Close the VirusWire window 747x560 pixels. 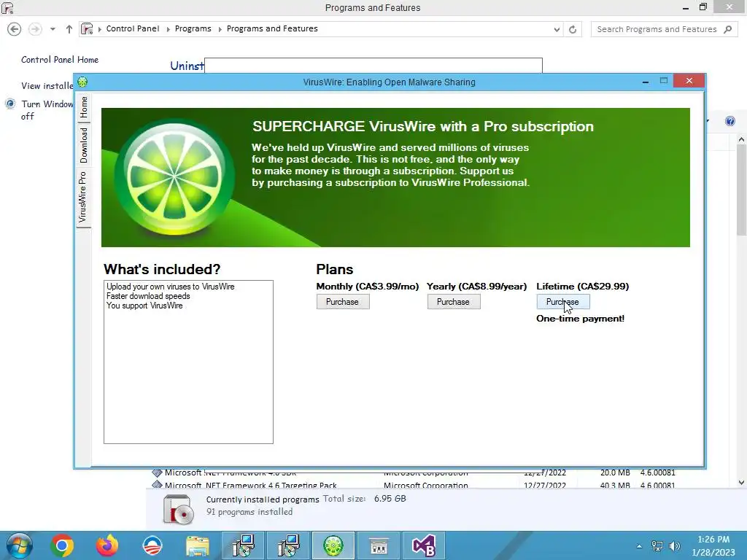pos(689,81)
